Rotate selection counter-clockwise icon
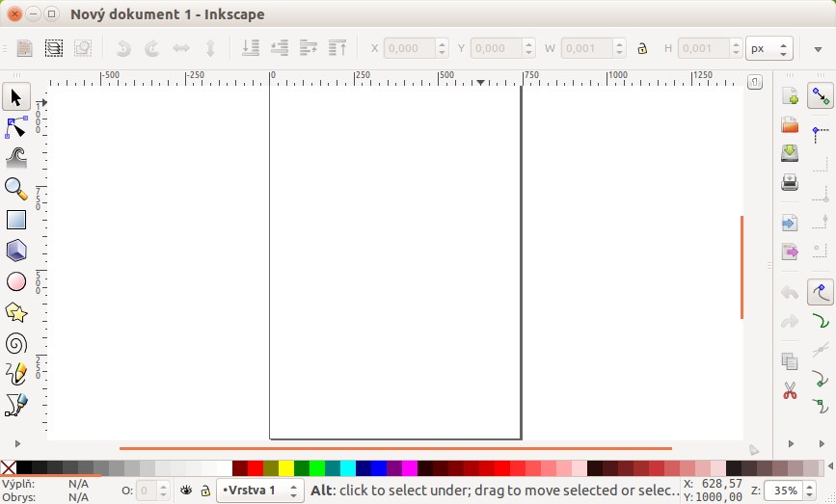 click(x=123, y=48)
